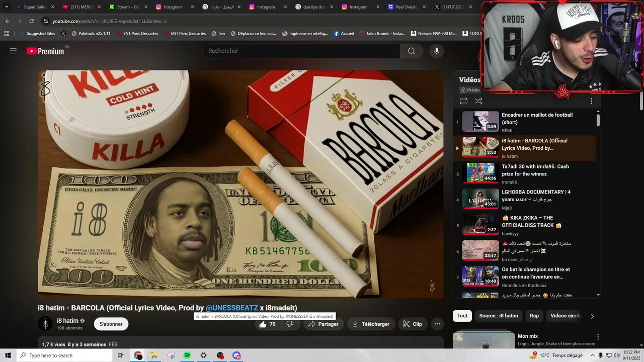This screenshot has width=644, height=362.
Task: Select the Tout filter chip
Action: point(462,316)
